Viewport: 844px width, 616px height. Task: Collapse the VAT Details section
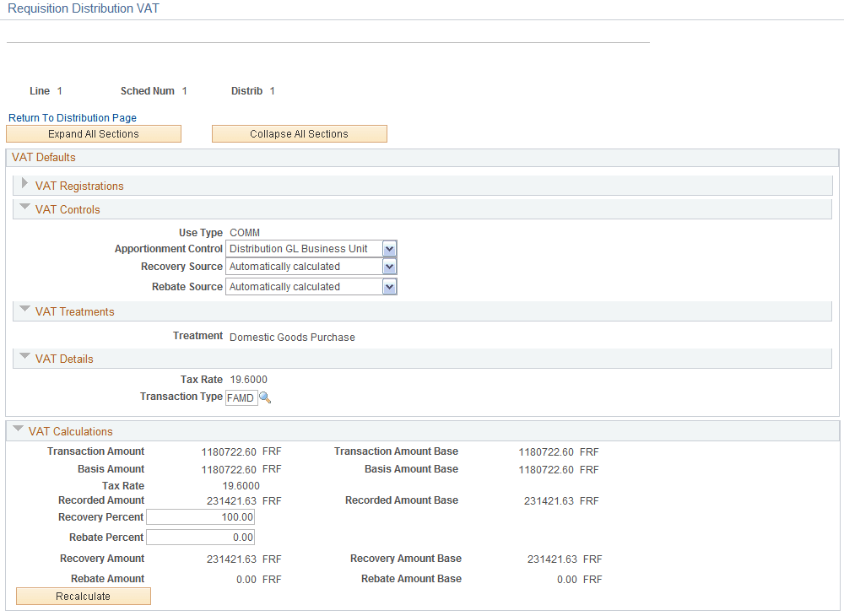coord(24,355)
